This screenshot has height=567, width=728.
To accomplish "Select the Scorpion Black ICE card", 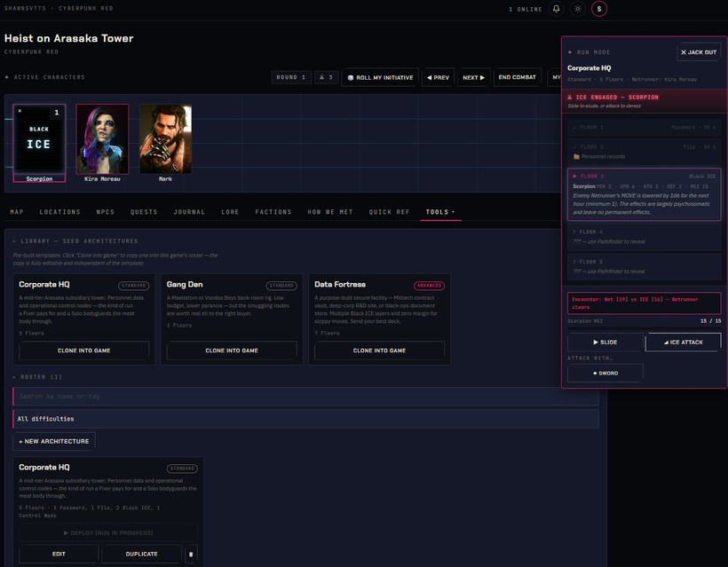I will point(39,143).
